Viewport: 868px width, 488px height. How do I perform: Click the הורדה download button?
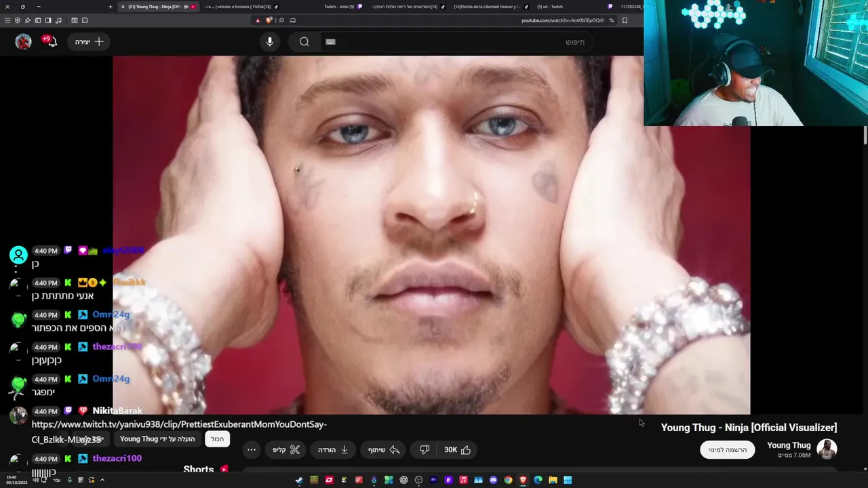click(x=334, y=450)
